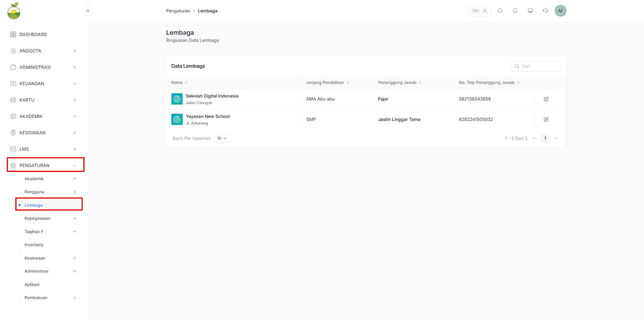Click the Pengaturan gear icon
644x320 pixels.
pos(13,165)
